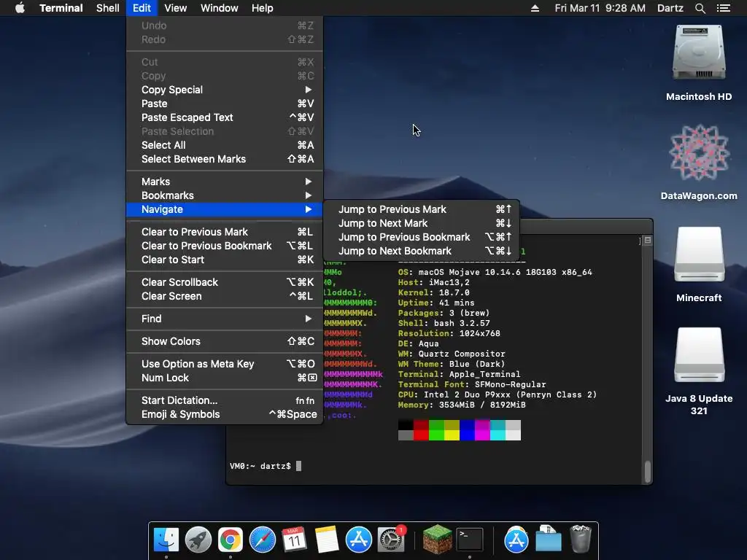Choose Clear to Start
Image resolution: width=747 pixels, height=560 pixels.
[x=225, y=259]
